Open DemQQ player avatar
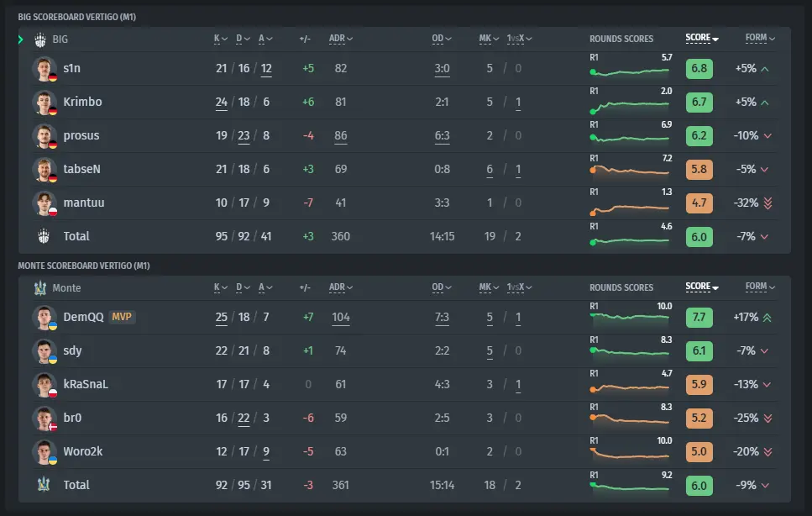 coord(45,317)
